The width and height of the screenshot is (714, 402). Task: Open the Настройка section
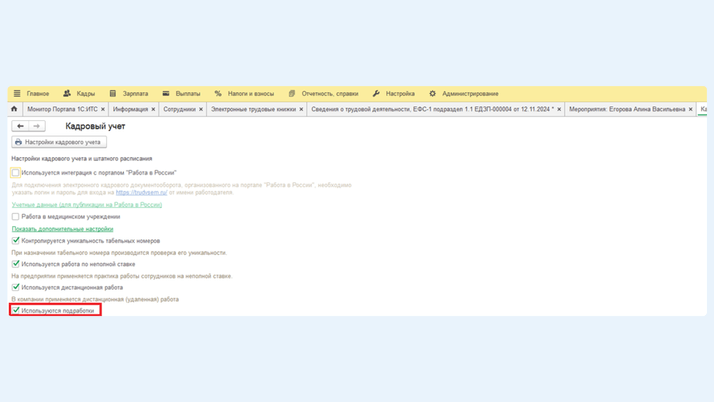400,94
